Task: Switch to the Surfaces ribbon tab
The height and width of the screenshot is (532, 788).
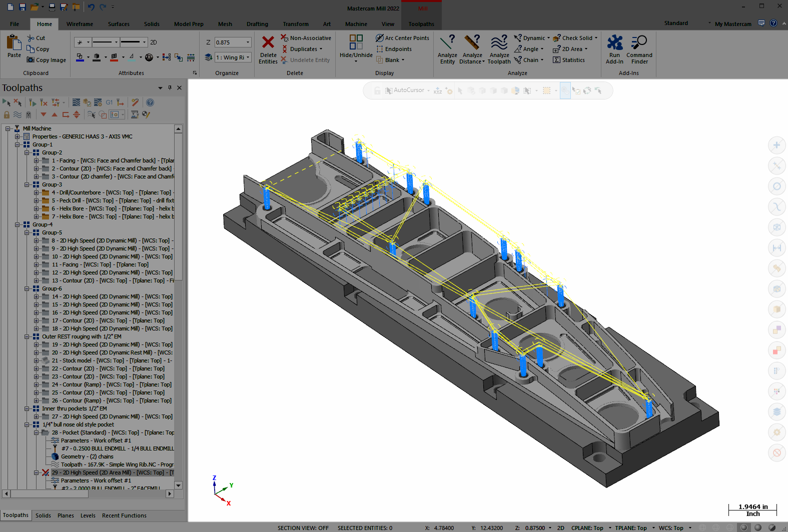Action: coord(119,24)
